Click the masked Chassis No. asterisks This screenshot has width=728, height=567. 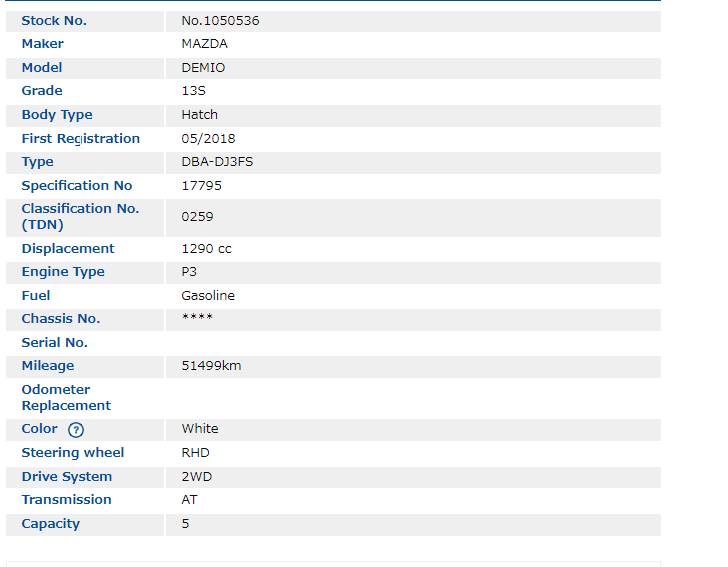point(197,318)
